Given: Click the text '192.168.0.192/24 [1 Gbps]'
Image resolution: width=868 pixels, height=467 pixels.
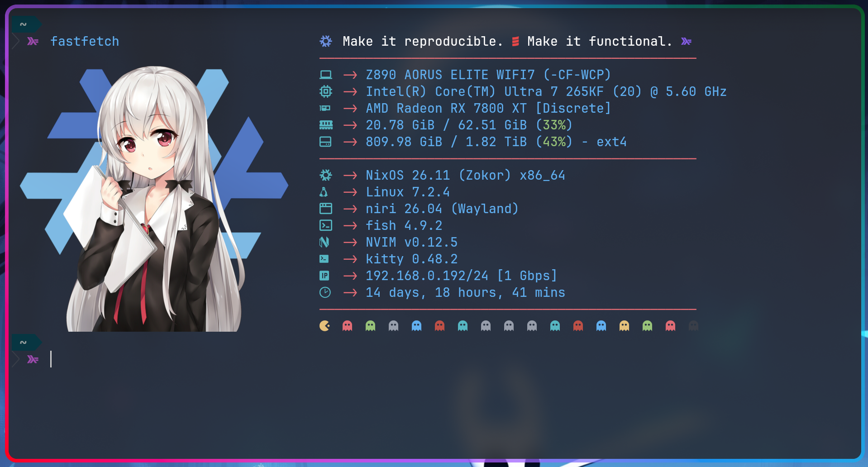Looking at the screenshot, I should click(x=461, y=276).
